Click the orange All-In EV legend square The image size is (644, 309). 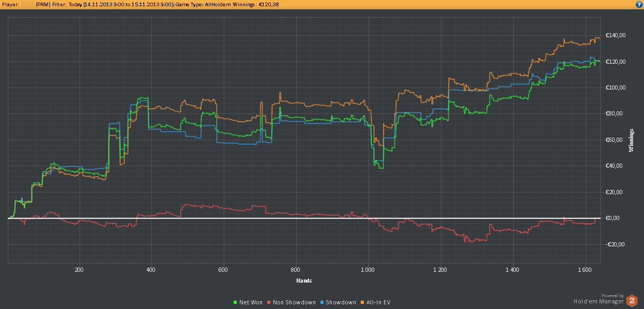(x=362, y=302)
